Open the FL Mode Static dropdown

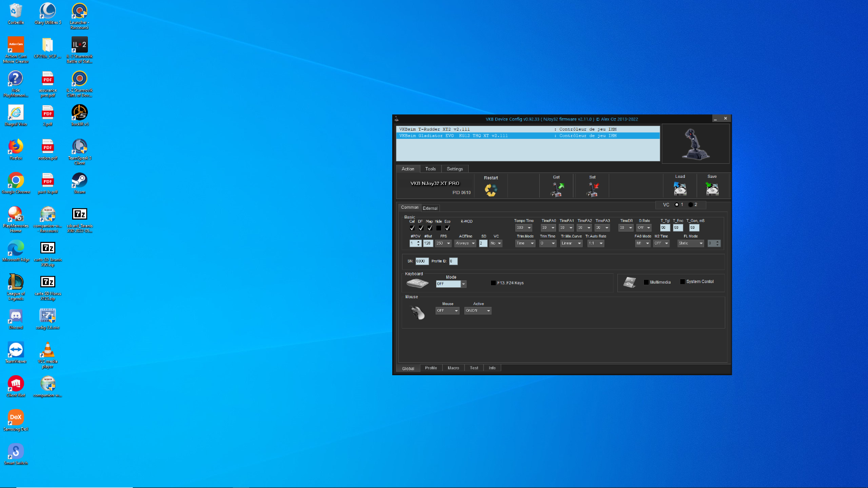pyautogui.click(x=691, y=243)
